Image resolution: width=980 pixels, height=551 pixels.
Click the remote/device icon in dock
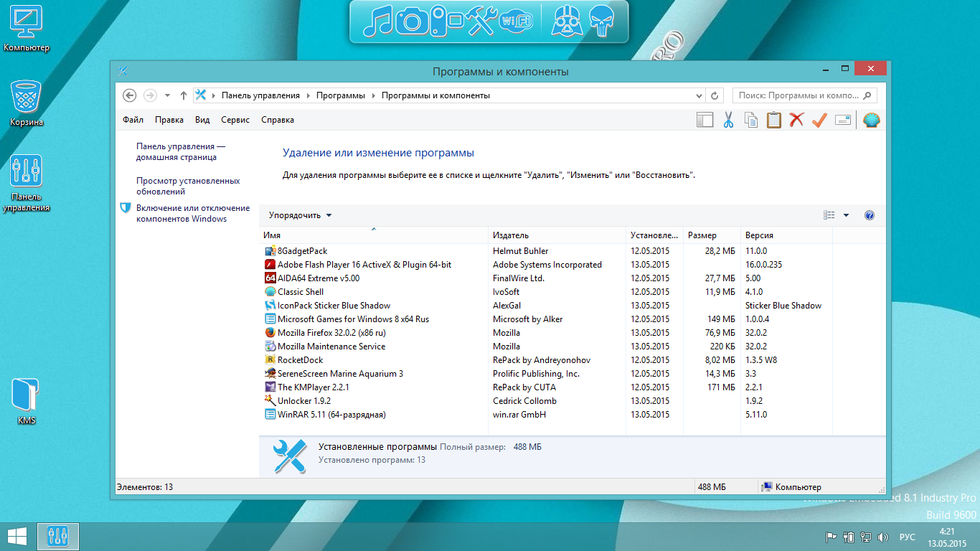[x=448, y=21]
